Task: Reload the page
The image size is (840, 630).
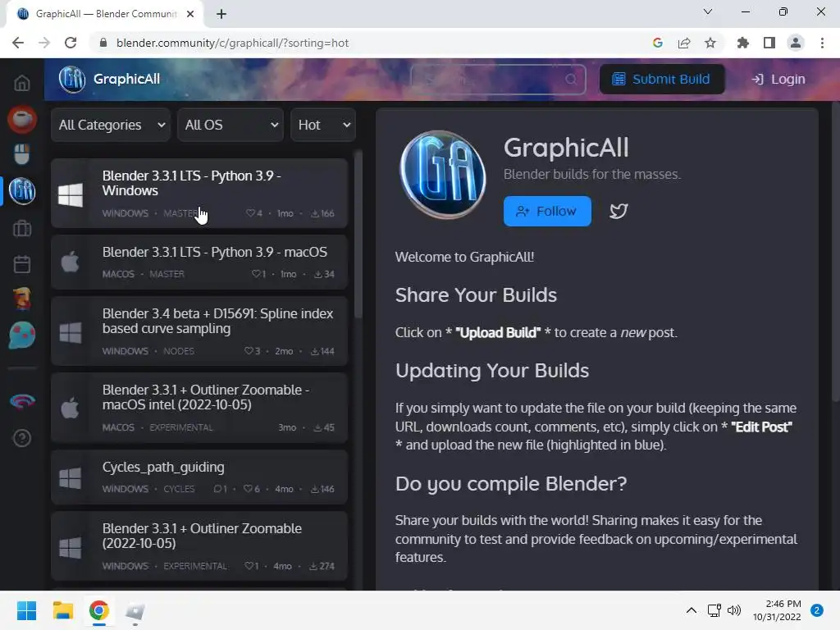Action: 71,43
